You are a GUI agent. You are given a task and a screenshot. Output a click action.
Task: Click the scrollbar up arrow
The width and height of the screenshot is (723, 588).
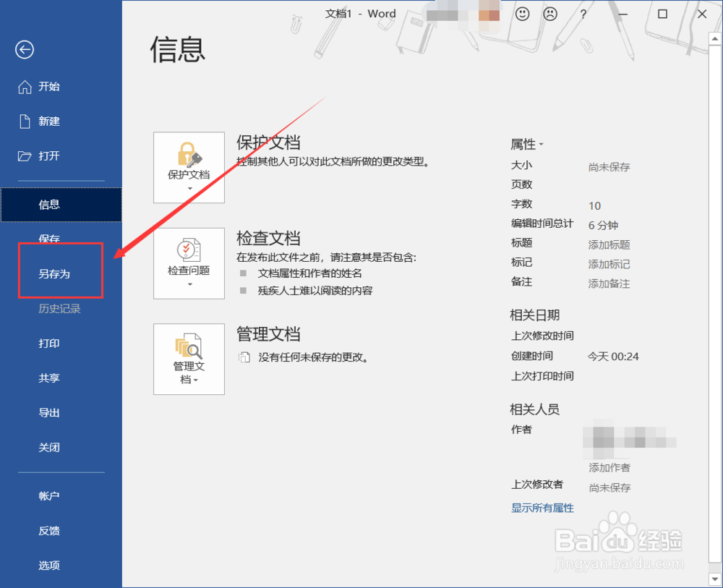(715, 39)
